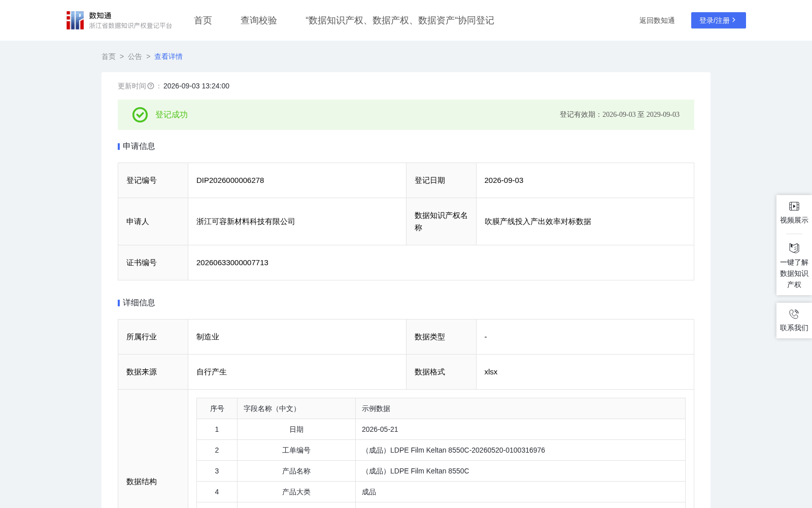Click 成品 sample value in row 4
This screenshot has width=812, height=508.
click(x=369, y=492)
